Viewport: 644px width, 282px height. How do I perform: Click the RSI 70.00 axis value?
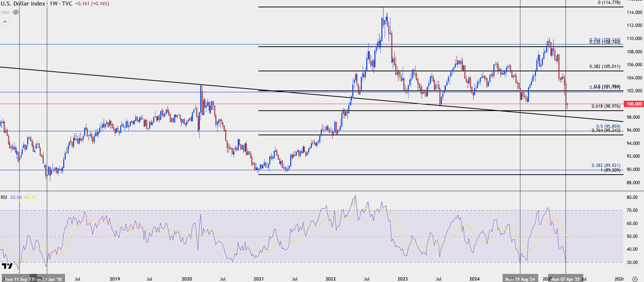tap(632, 210)
